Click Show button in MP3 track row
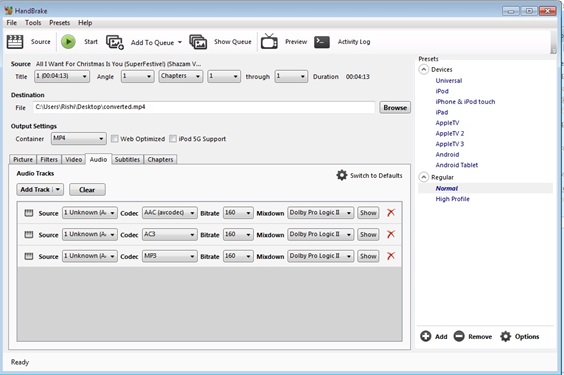Image resolution: width=564 pixels, height=375 pixels. 368,256
